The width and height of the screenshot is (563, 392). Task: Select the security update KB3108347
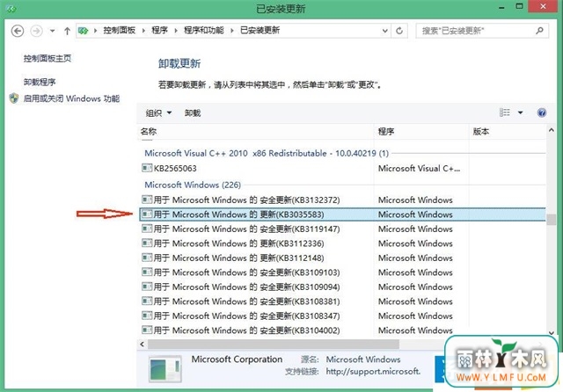point(342,316)
